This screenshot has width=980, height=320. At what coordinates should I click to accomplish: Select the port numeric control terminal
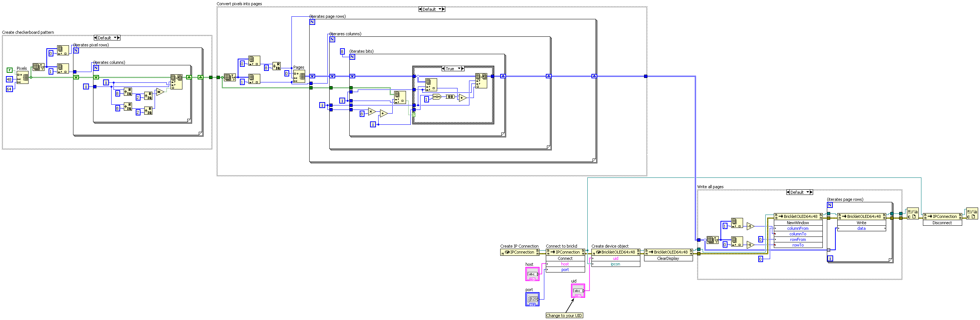coord(532,299)
